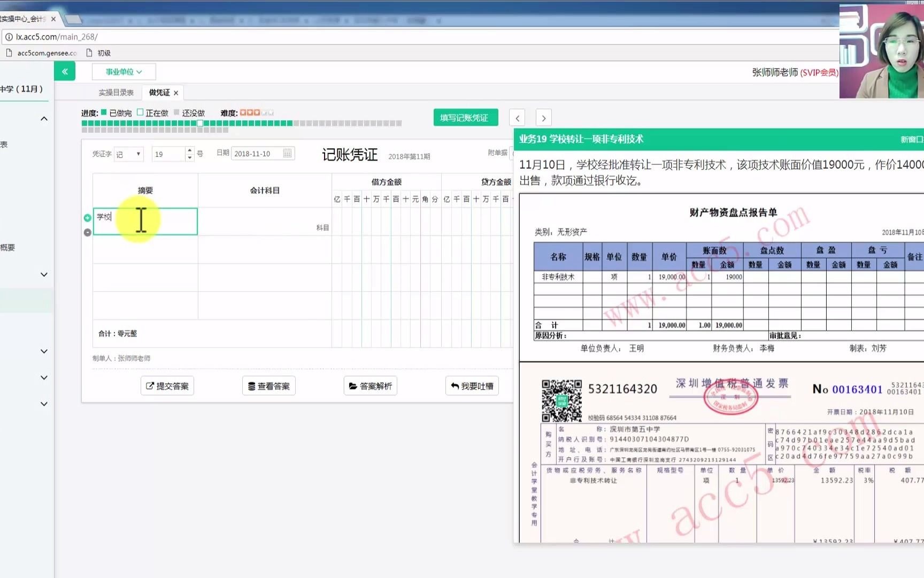Click the 业务19 学校转让一项非专利技术 title
This screenshot has width=924, height=578.
coord(581,139)
